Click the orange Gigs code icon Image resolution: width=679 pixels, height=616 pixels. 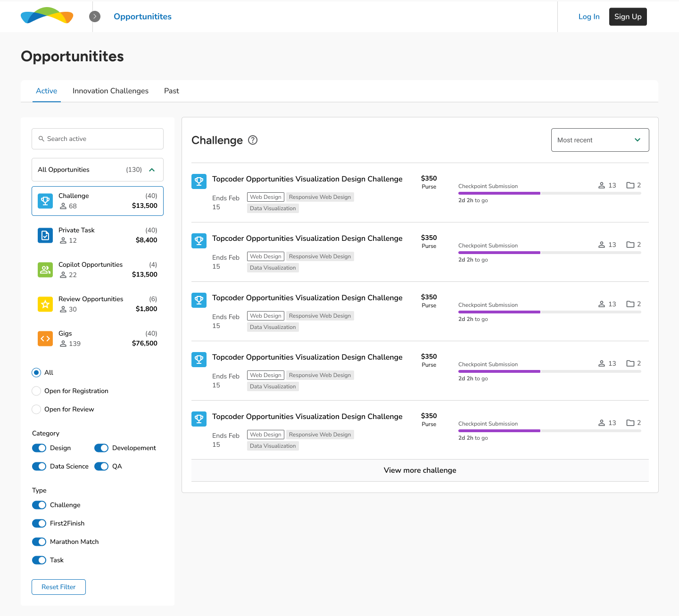click(x=45, y=338)
